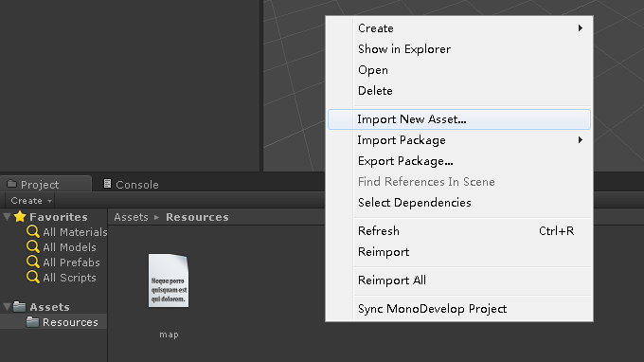The height and width of the screenshot is (362, 644).
Task: Click the Resources breadcrumb label
Action: 197,217
